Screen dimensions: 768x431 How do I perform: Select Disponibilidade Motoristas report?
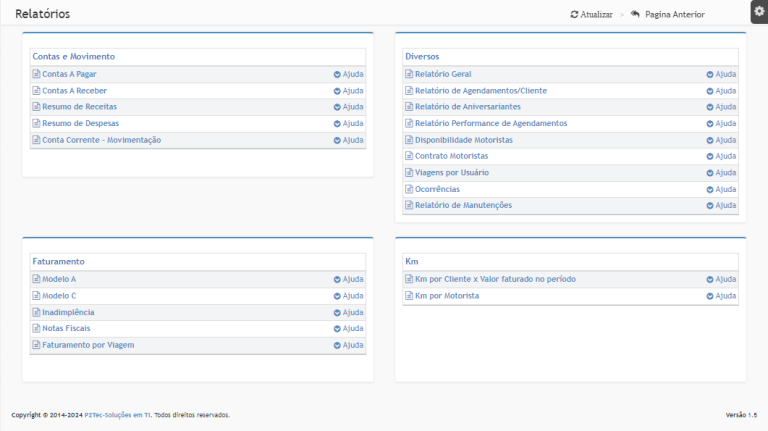click(x=463, y=140)
